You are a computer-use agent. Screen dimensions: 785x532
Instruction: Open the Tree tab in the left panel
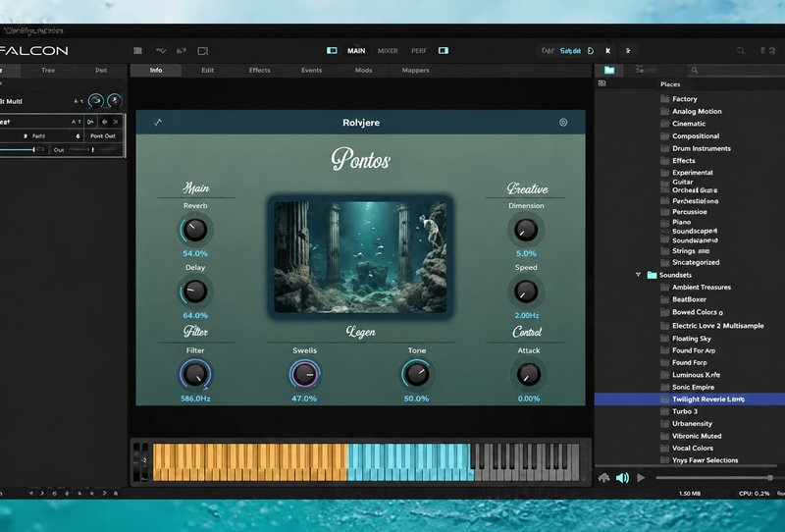pos(48,70)
